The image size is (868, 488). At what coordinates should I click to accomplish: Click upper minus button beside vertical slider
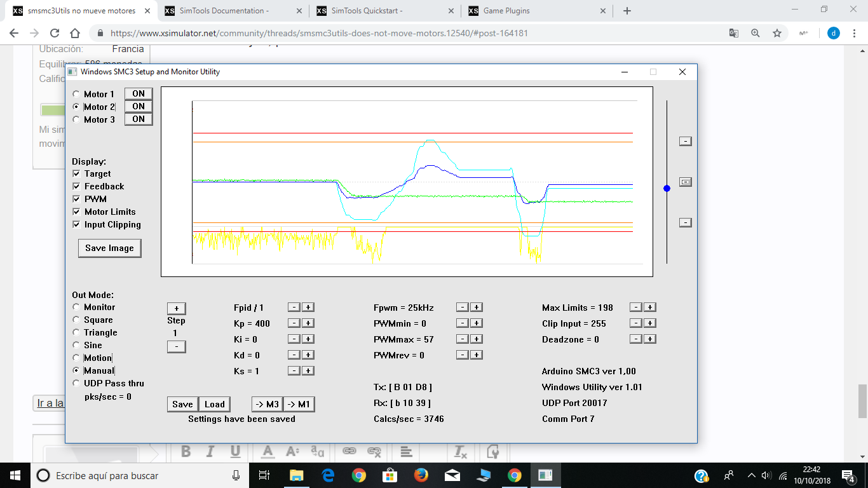tap(685, 141)
